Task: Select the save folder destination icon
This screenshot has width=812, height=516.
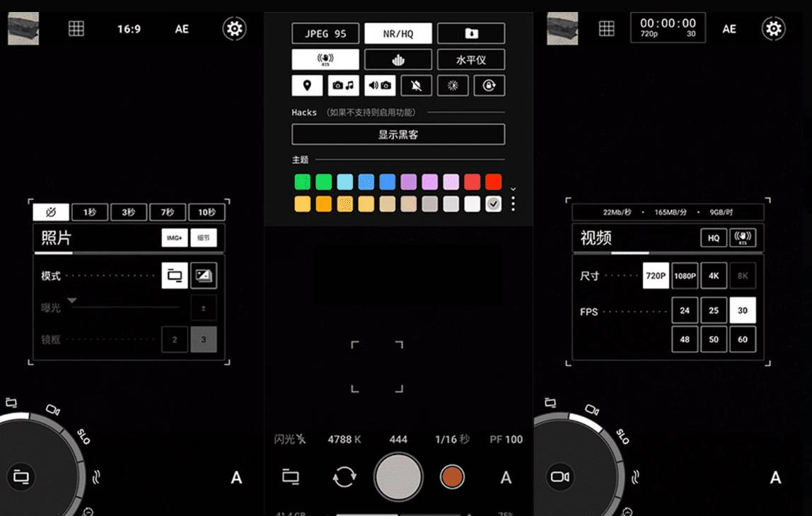Action: [471, 33]
